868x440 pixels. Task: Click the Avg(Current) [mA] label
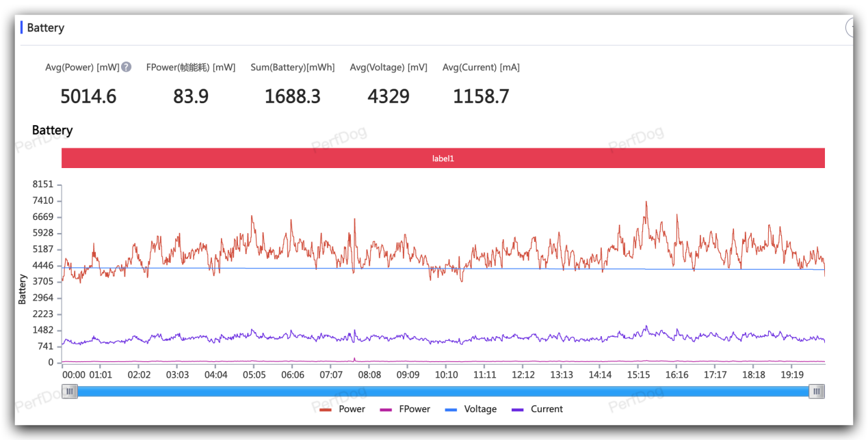click(481, 67)
